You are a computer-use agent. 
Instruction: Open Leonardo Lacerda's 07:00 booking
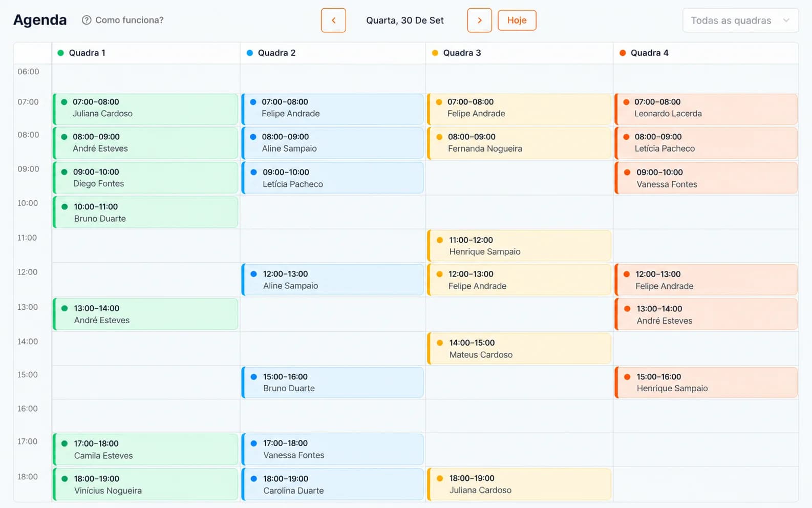click(x=706, y=109)
